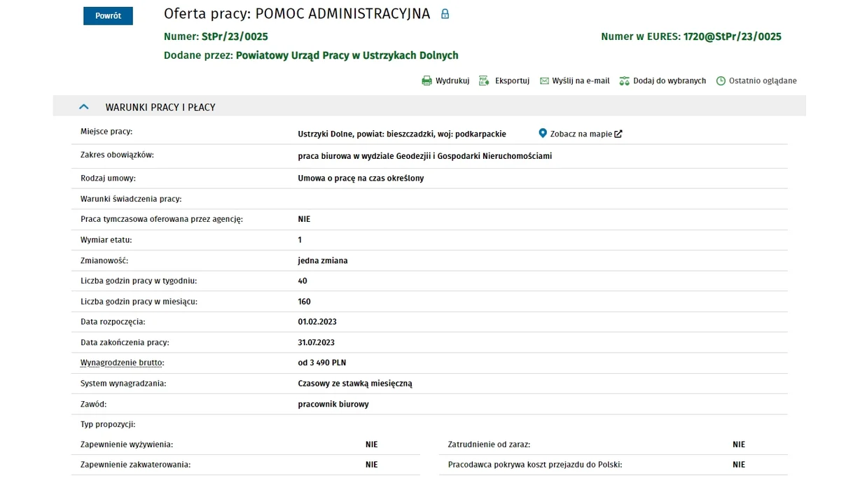Click the Miejsce pracy label
The width and height of the screenshot is (853, 504).
point(106,132)
